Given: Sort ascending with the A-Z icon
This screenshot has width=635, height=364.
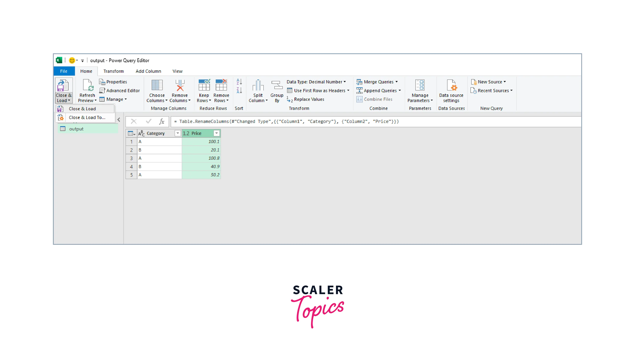Looking at the screenshot, I should (239, 82).
